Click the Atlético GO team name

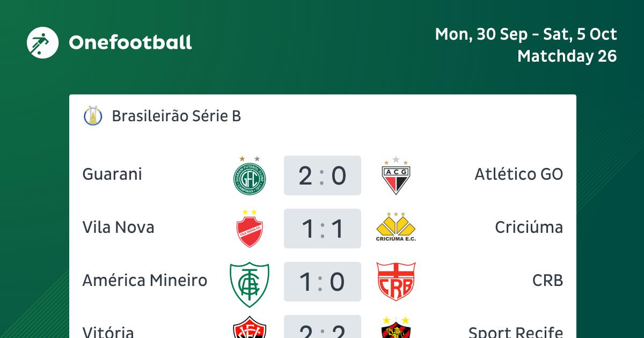tap(519, 174)
